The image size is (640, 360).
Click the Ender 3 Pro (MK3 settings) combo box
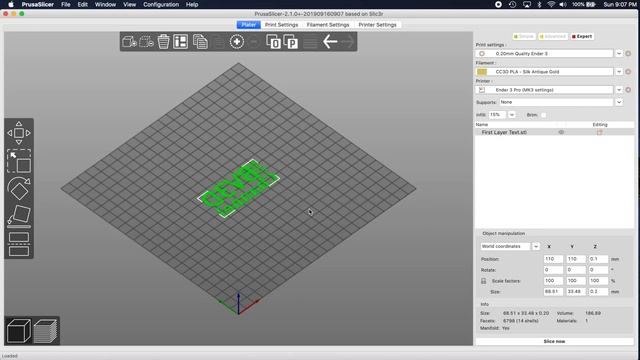click(x=544, y=90)
